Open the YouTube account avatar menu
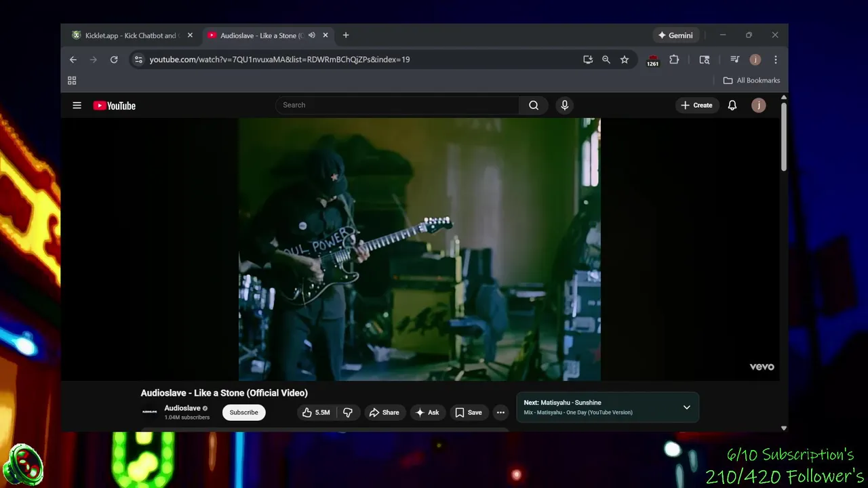 [758, 105]
